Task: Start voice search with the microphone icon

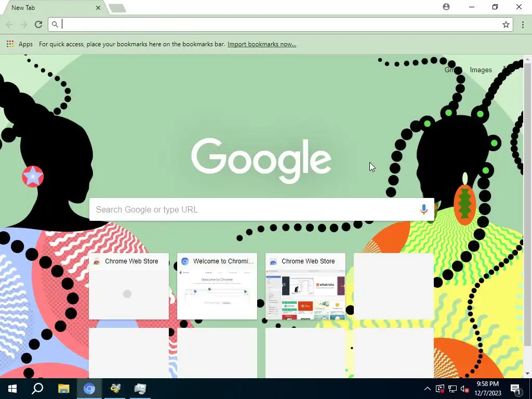Action: coord(423,209)
